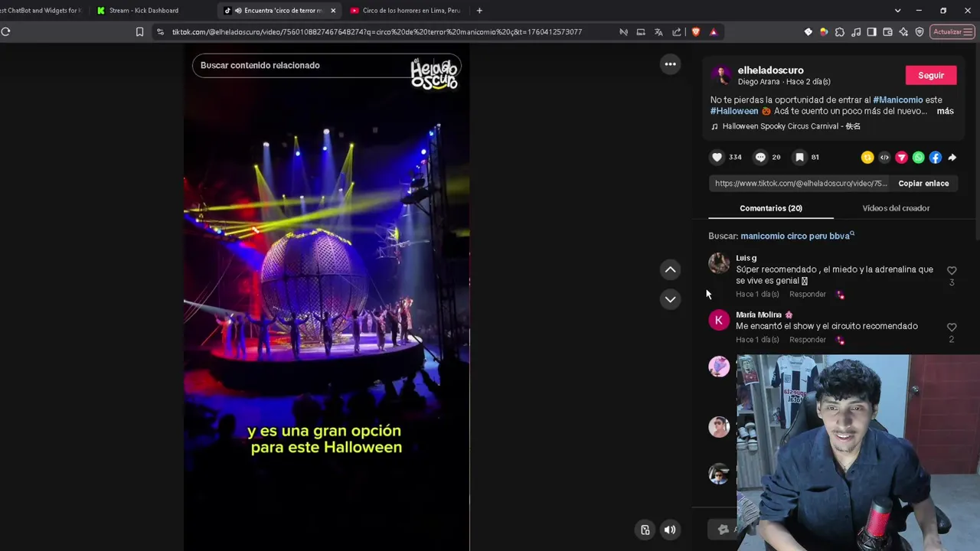Open Brave Shields lion icon
980x551 pixels.
[695, 32]
